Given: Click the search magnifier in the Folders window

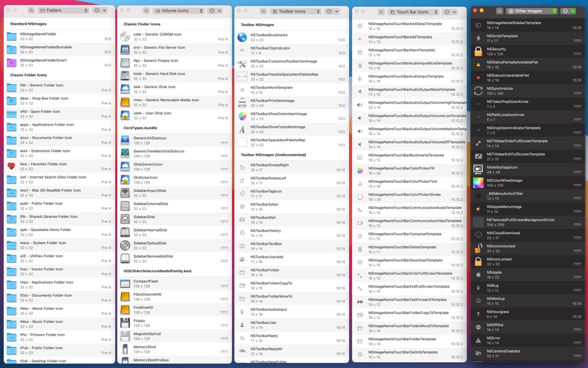Looking at the screenshot, I should coord(32,11).
